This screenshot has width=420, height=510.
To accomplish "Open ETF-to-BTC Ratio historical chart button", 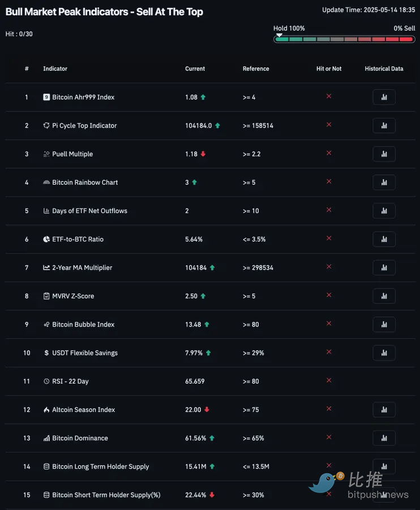I will click(384, 239).
